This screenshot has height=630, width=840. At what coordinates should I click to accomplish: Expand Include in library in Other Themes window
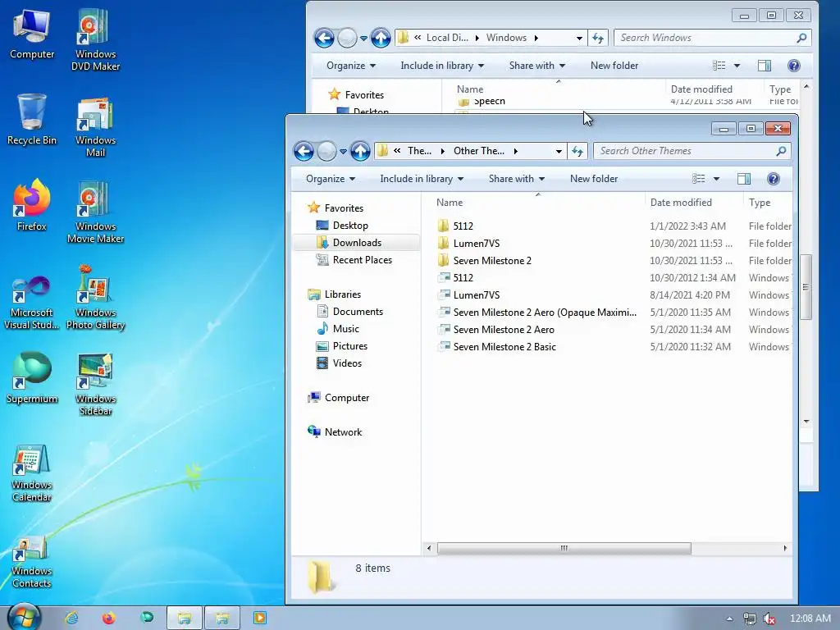coord(422,179)
